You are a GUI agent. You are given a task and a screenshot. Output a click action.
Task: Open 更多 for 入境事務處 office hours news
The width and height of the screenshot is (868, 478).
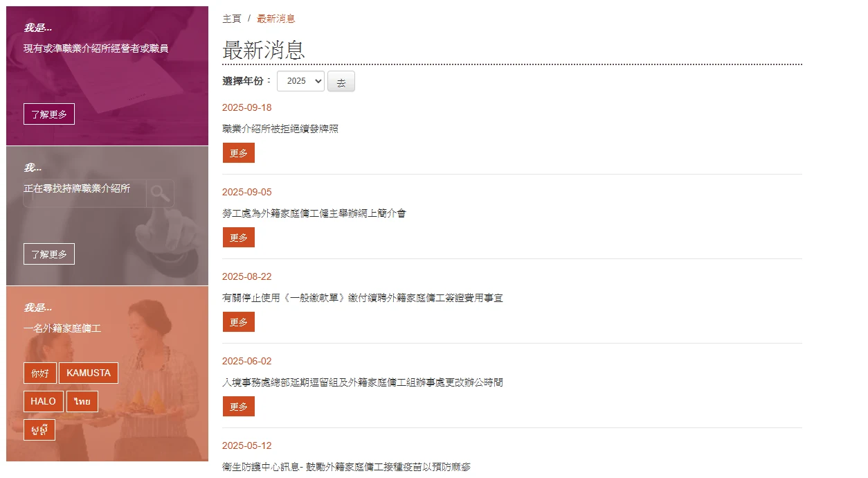239,407
